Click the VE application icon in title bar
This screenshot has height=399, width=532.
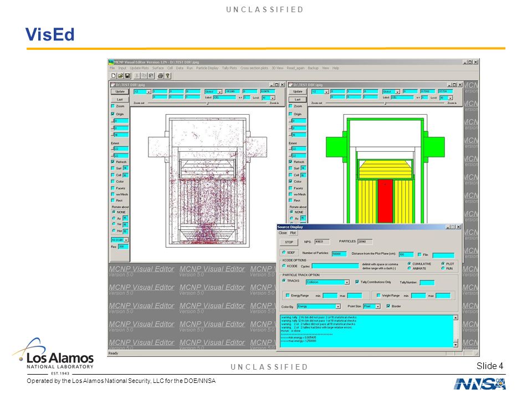click(111, 62)
